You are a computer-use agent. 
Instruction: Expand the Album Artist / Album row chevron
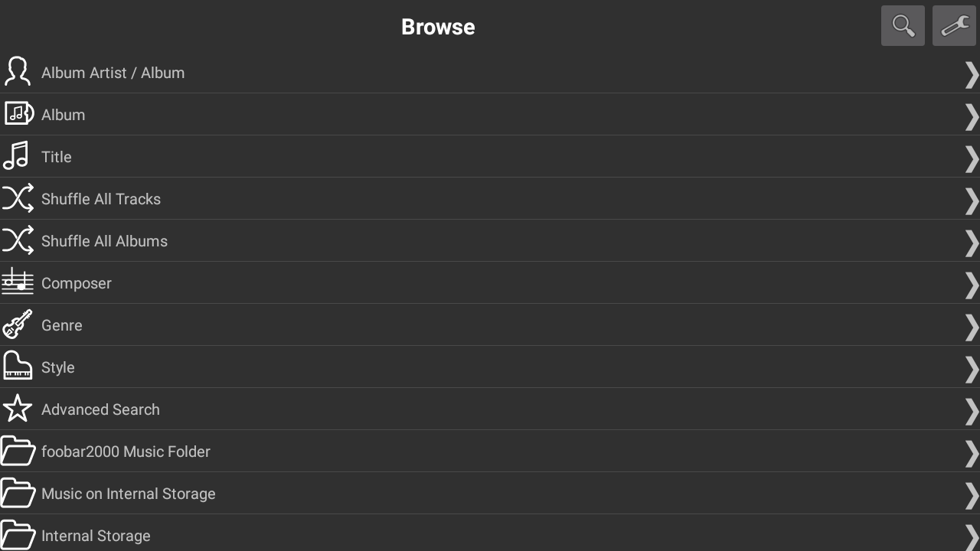point(971,74)
